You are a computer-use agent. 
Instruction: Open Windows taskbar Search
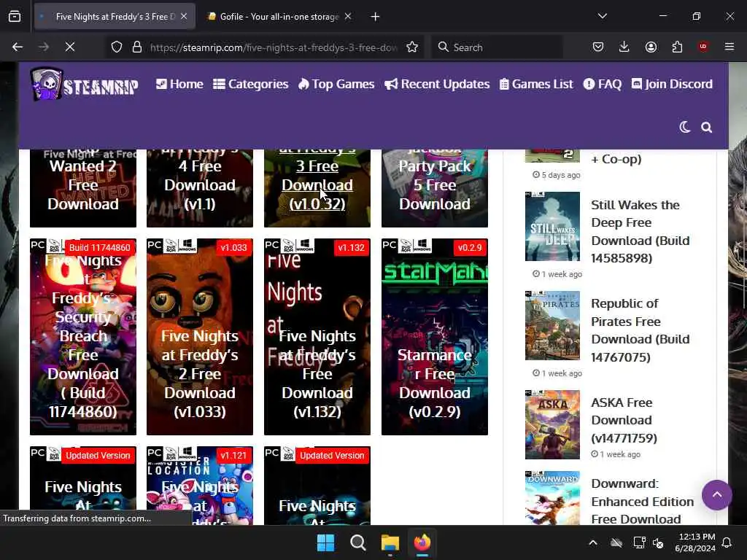[357, 542]
